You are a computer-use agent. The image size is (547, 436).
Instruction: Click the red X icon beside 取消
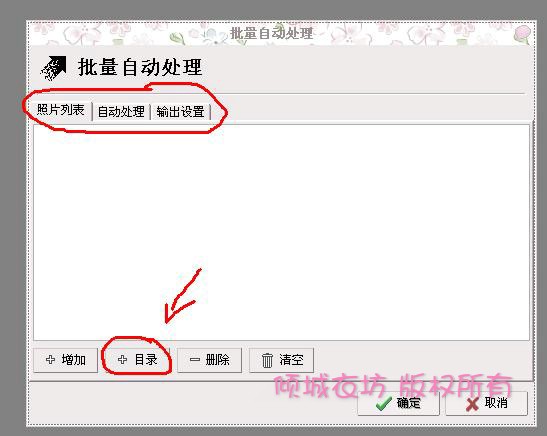click(x=472, y=404)
